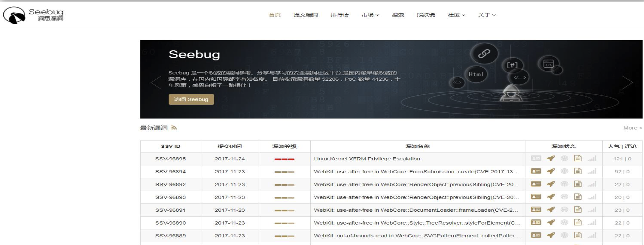Click the ID card icon for SSV-96889

click(536, 235)
